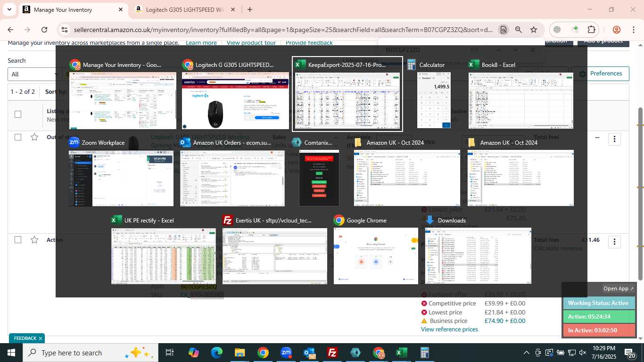Click the find-in-page icon in the address bar
Image resolution: width=644 pixels, height=362 pixels.
point(504,30)
